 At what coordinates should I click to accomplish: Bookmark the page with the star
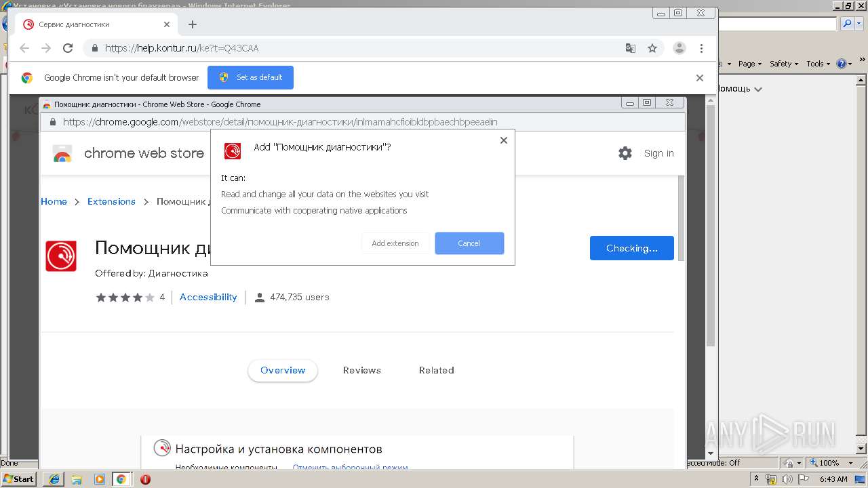pos(652,48)
